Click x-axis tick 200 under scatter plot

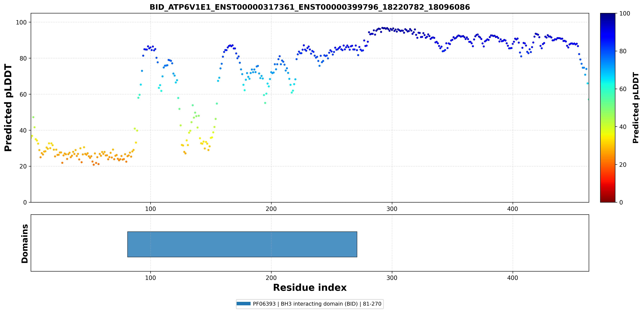click(x=271, y=209)
